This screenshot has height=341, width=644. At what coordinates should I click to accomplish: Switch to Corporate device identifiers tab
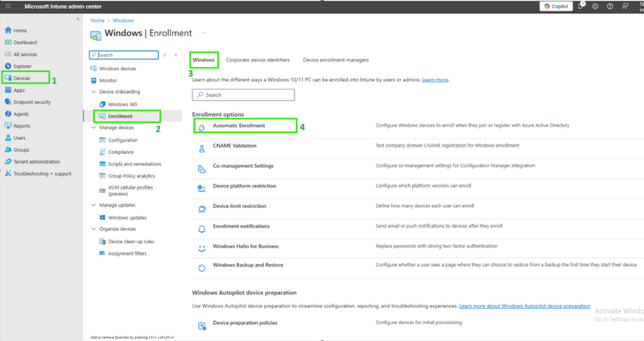tap(258, 60)
